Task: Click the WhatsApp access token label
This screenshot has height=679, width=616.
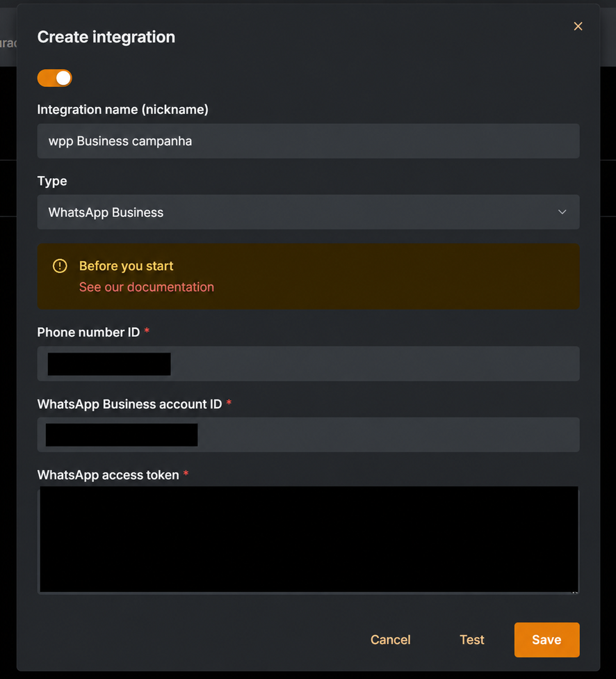Action: [108, 475]
